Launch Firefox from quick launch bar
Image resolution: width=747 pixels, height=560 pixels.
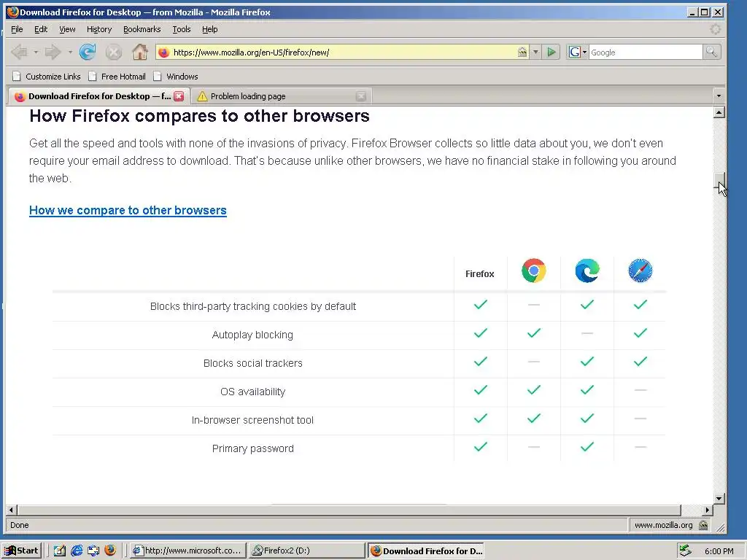click(110, 551)
